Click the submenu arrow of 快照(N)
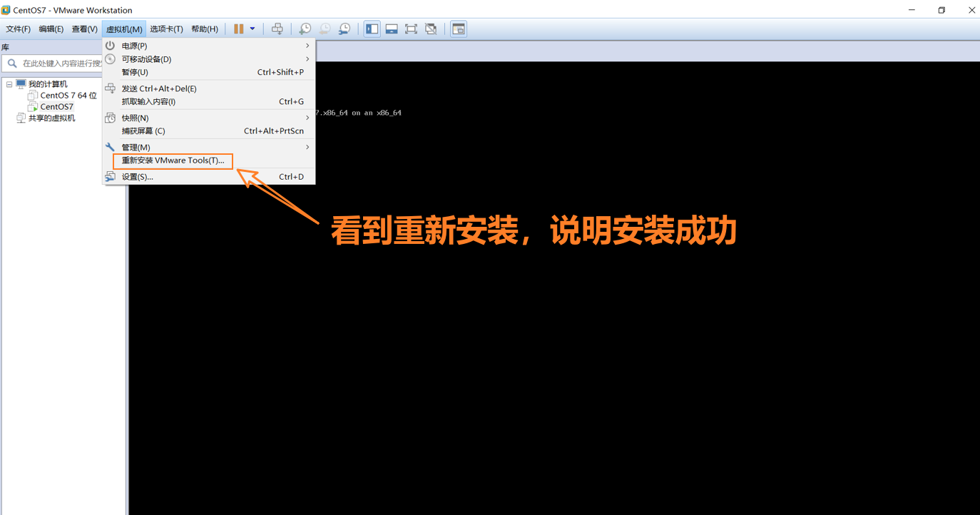Viewport: 980px width, 515px height. pos(307,118)
